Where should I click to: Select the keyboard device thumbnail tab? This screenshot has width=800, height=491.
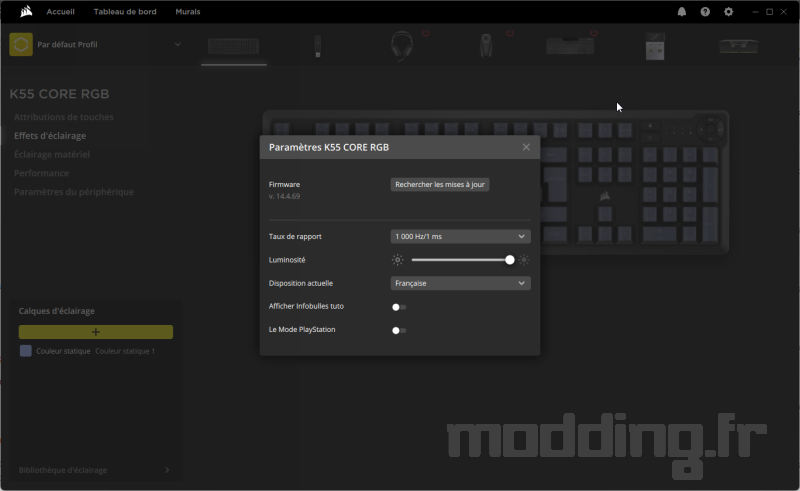click(x=234, y=46)
